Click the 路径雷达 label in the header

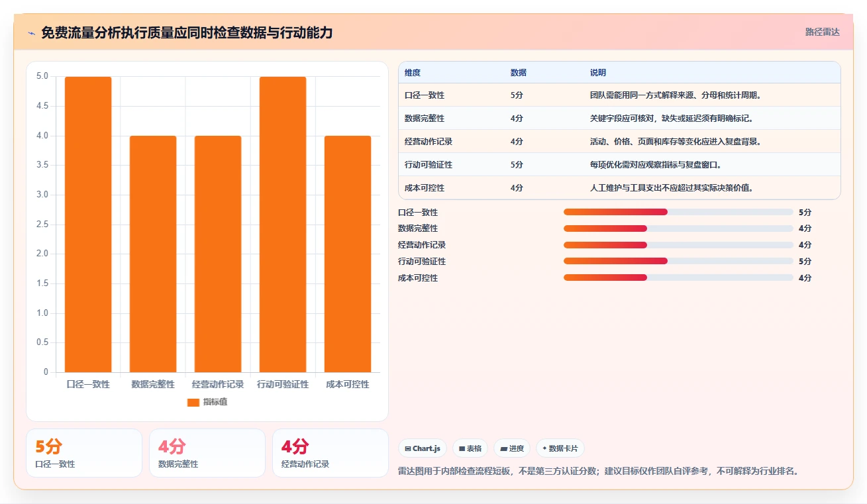pos(822,32)
